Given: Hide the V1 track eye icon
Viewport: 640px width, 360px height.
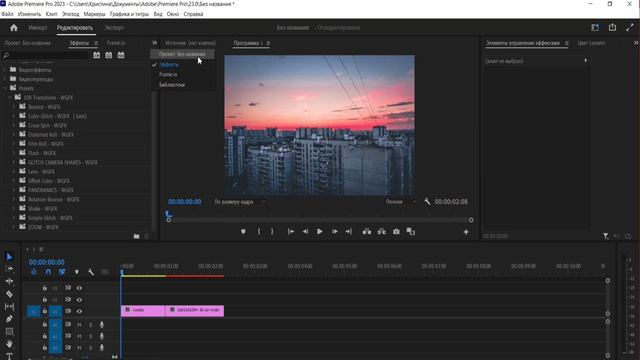Looking at the screenshot, I should pyautogui.click(x=79, y=311).
